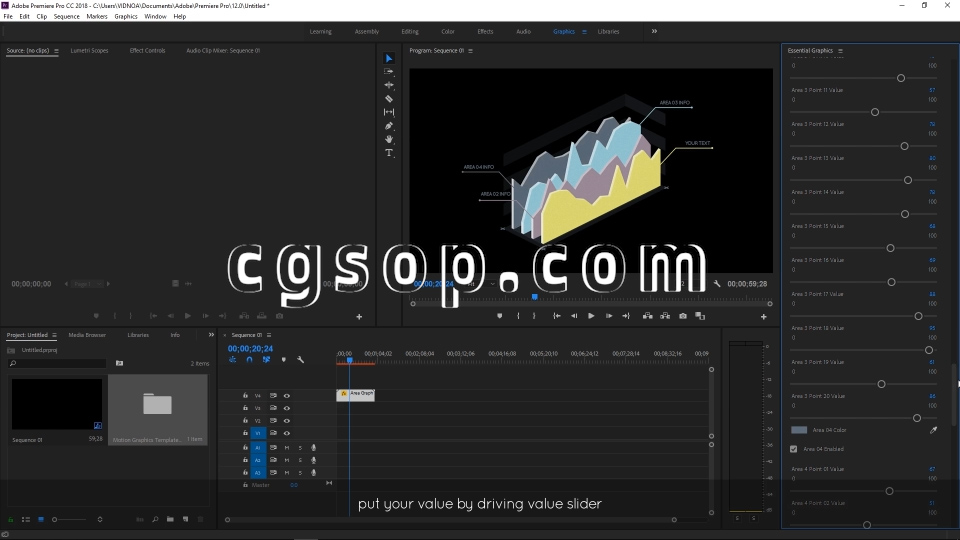Viewport: 960px width, 540px height.
Task: Toggle V2 track output eye
Action: (287, 421)
